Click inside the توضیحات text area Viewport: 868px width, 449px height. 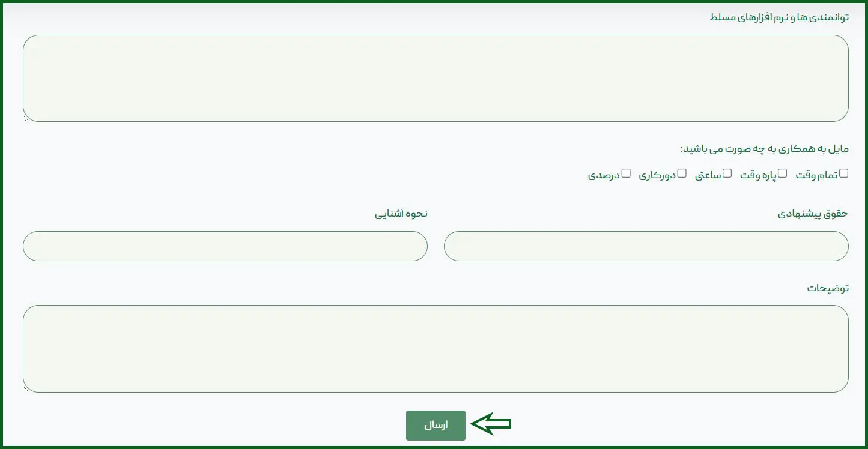coord(436,349)
